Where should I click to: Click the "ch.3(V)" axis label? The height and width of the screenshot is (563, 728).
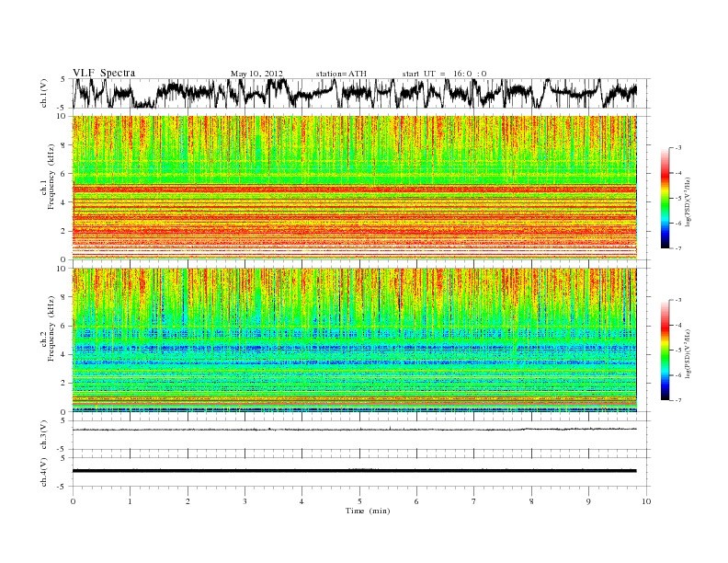click(44, 435)
